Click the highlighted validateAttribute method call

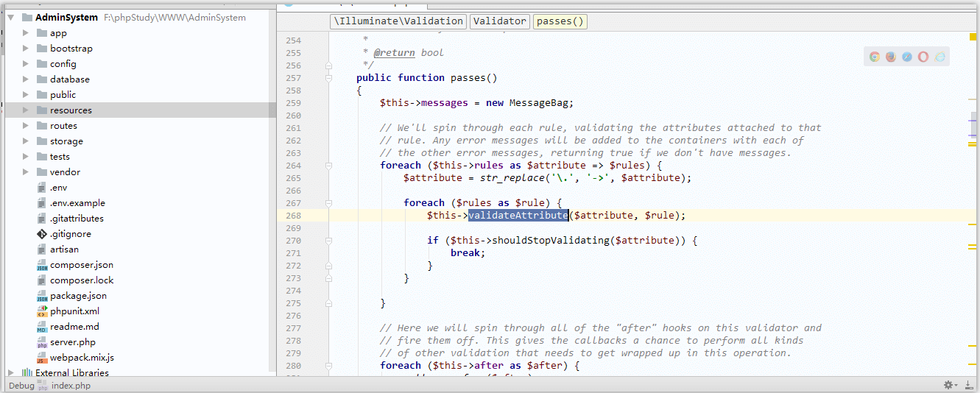point(518,216)
